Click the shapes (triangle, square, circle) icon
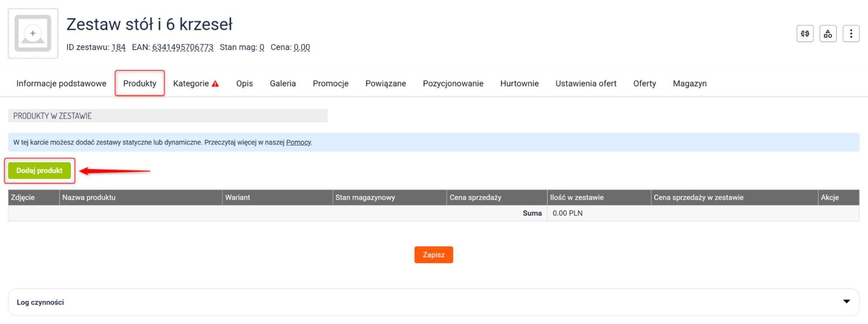 (x=828, y=33)
